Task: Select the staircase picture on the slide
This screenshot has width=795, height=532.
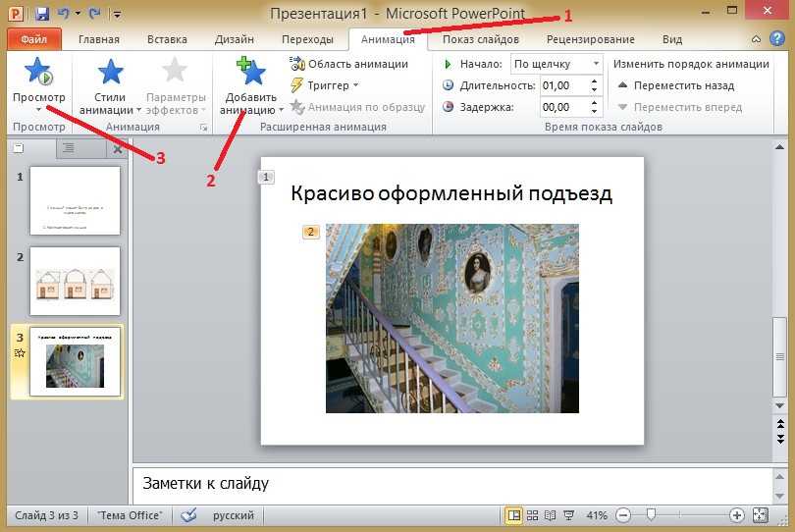Action: pyautogui.click(x=451, y=318)
